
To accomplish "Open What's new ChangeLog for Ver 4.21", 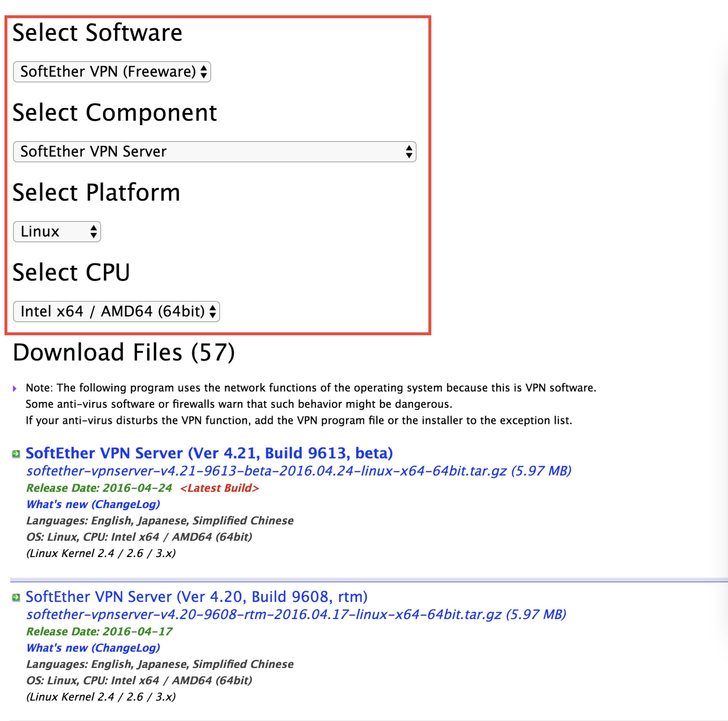I will click(x=93, y=504).
